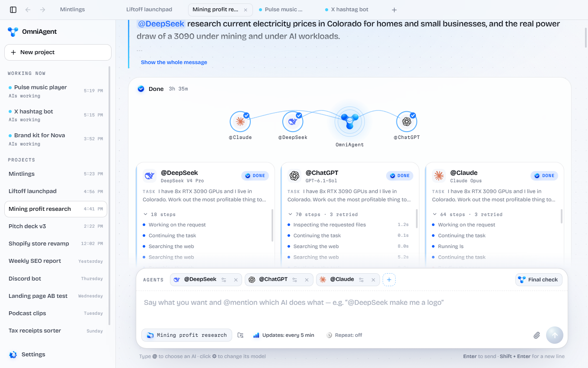Image resolution: width=588 pixels, height=368 pixels.
Task: Click the sidebar project list scrollbar
Action: click(109, 195)
